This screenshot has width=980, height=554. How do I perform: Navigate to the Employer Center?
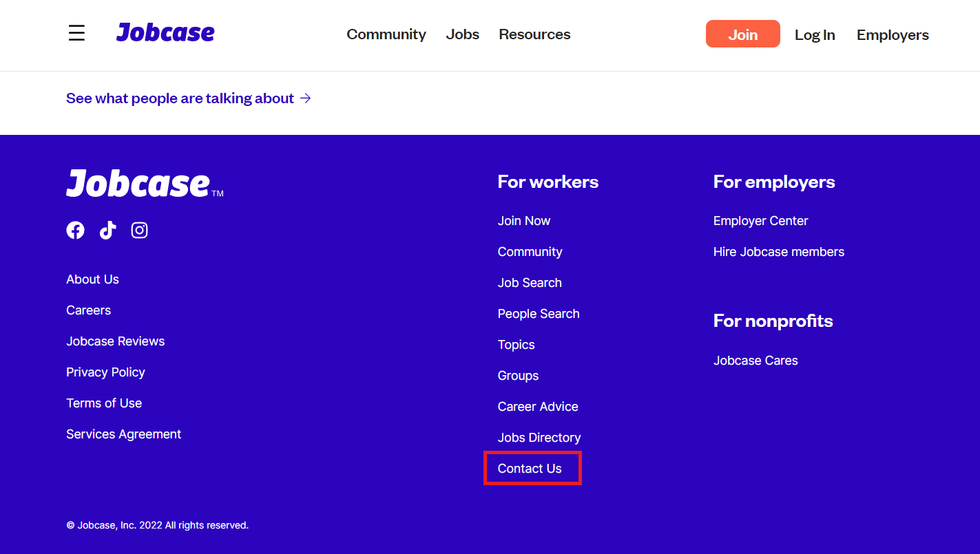coord(760,220)
